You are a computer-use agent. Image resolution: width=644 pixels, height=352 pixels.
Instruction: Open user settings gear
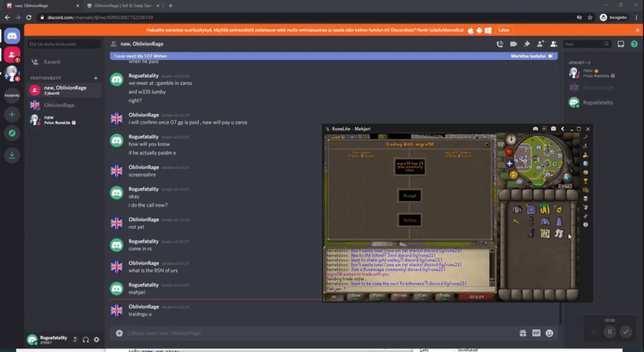click(x=97, y=340)
